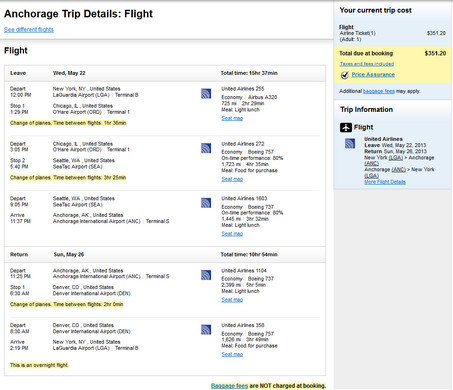Open Seat map for United Airlines 1104

click(232, 300)
